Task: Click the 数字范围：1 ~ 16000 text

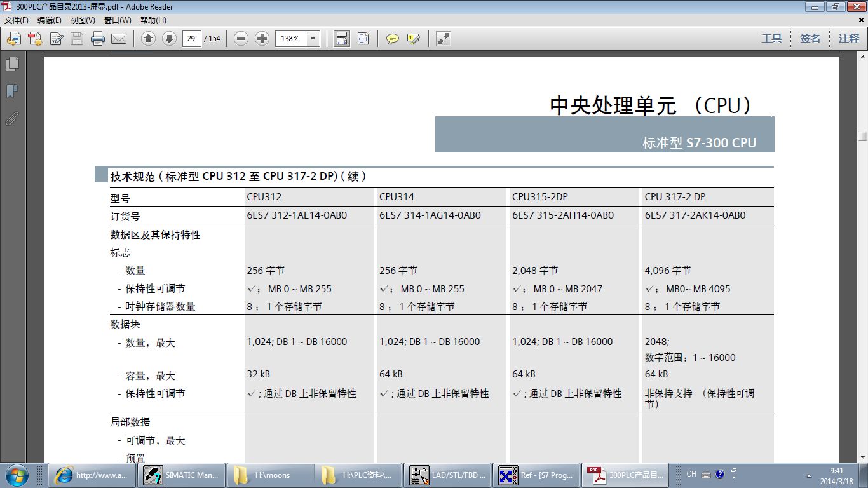Action: coord(690,358)
